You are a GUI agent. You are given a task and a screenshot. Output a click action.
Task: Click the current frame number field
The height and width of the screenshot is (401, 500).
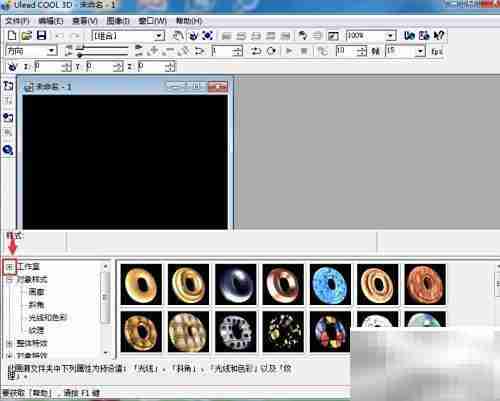pyautogui.click(x=222, y=51)
